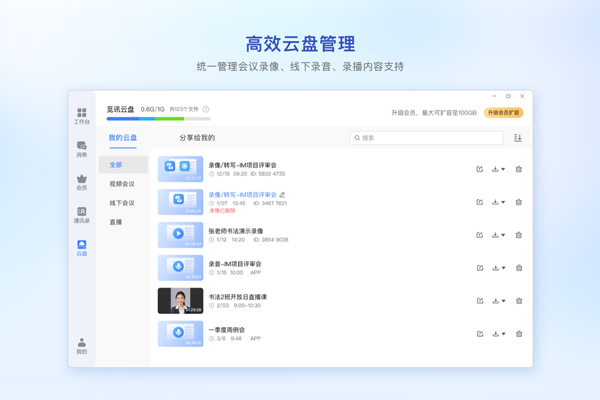Click the rename pencil icon on 1/07 recording title
The width and height of the screenshot is (600, 400).
[282, 195]
